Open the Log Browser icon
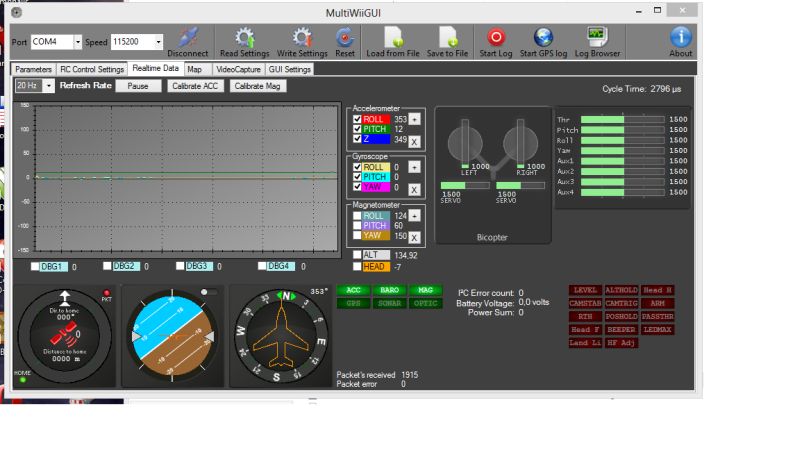Viewport: 800px width, 450px height. 597,37
